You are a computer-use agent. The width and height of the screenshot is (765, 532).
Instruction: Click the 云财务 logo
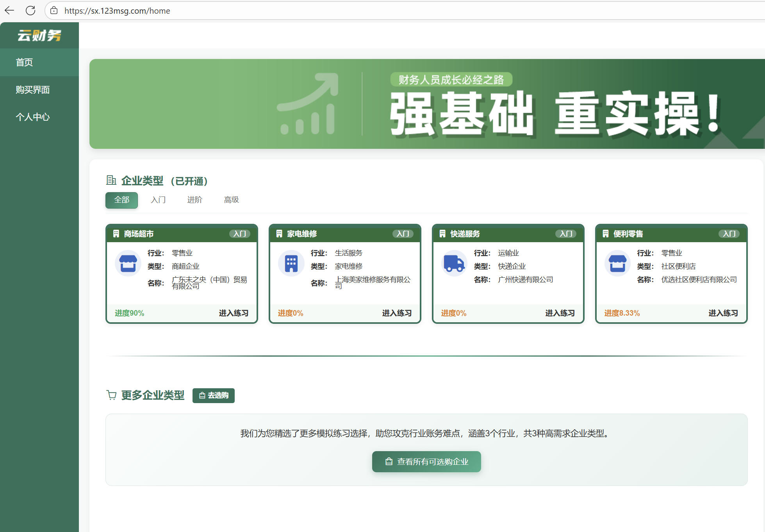click(39, 35)
